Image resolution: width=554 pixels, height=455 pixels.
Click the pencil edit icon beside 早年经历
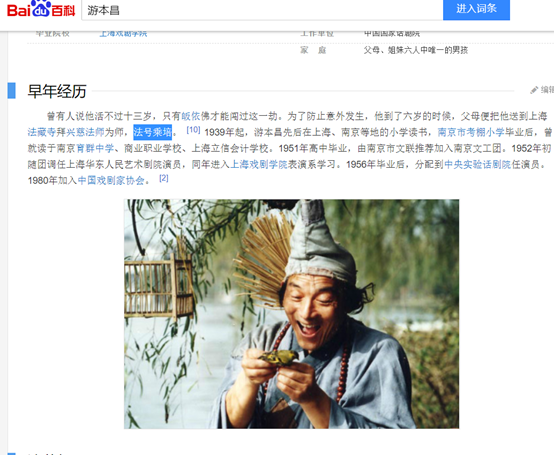coord(534,90)
